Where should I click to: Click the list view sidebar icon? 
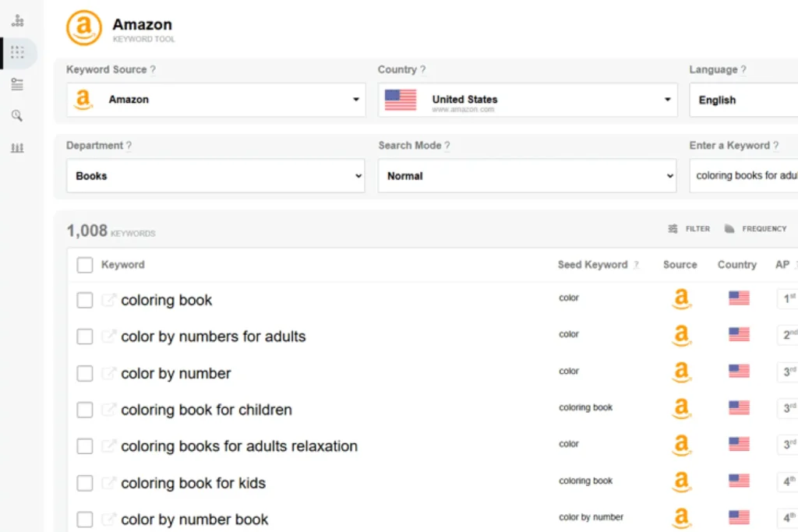[x=17, y=84]
